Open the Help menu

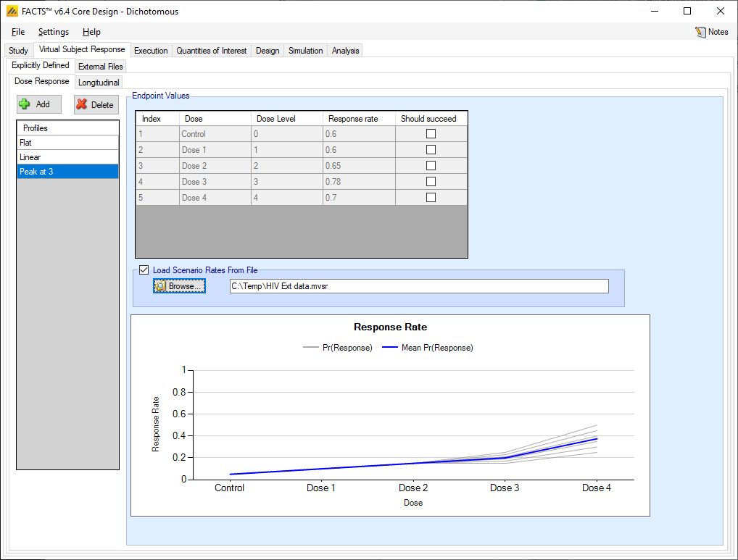pos(91,32)
